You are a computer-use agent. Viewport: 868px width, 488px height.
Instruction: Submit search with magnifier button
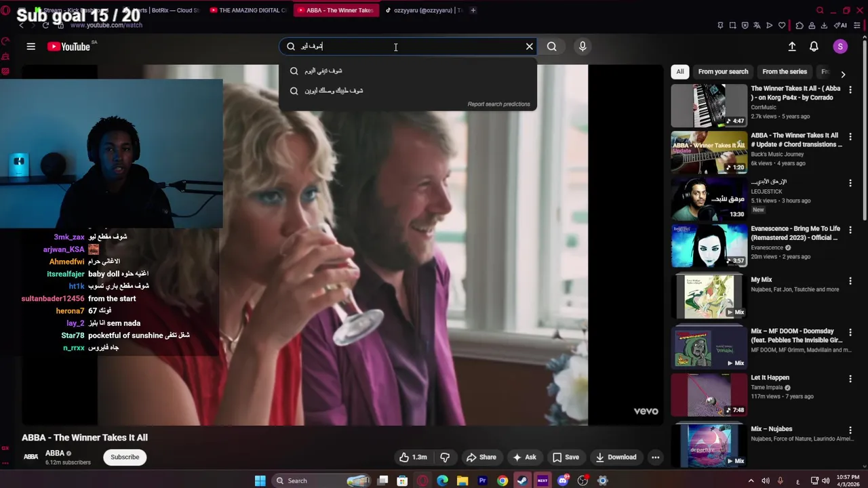click(x=552, y=46)
